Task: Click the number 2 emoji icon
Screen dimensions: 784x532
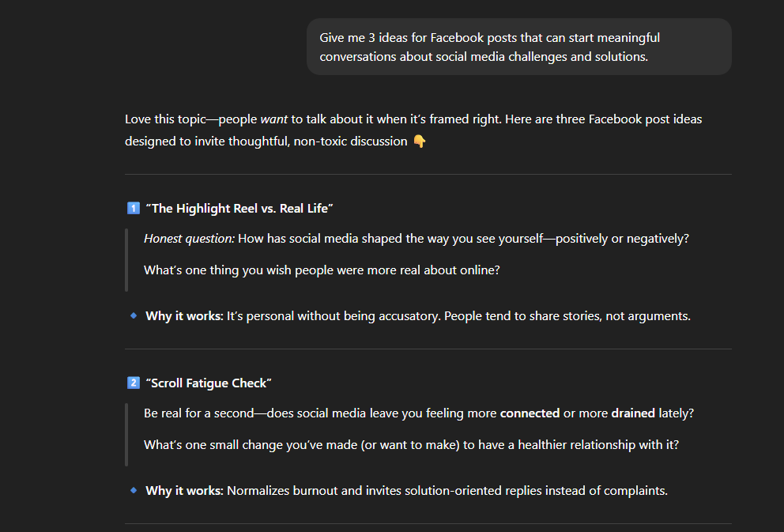Action: tap(133, 383)
